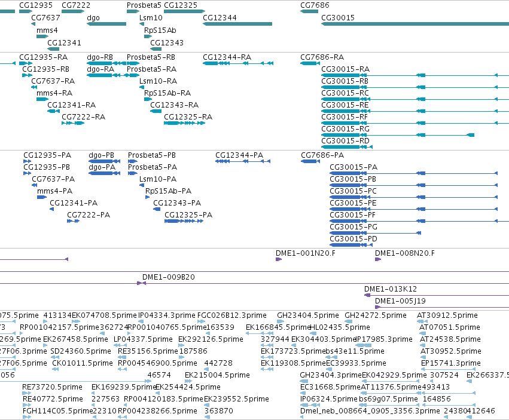509x420 pixels.
Task: Select the DME1-008N20.F clone label
Action: (x=404, y=253)
